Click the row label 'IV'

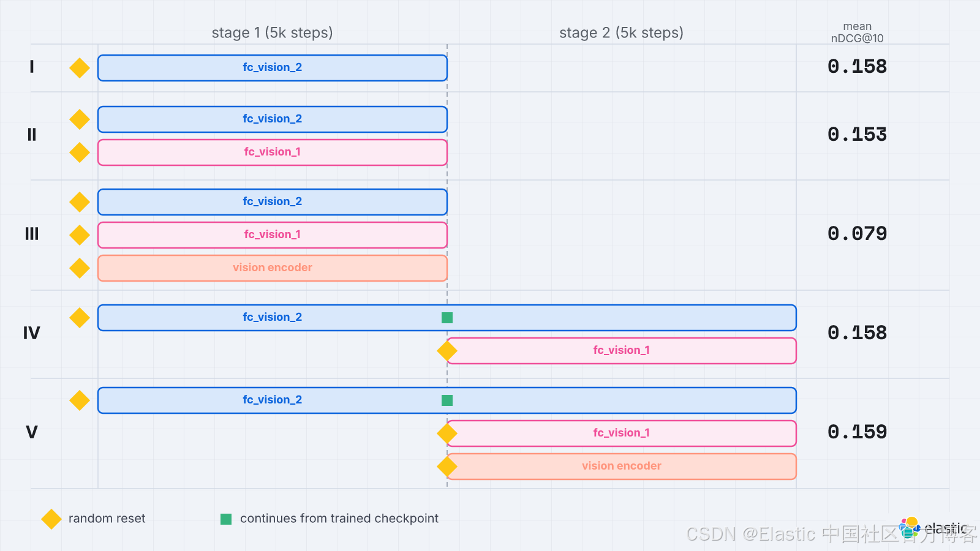pos(32,332)
